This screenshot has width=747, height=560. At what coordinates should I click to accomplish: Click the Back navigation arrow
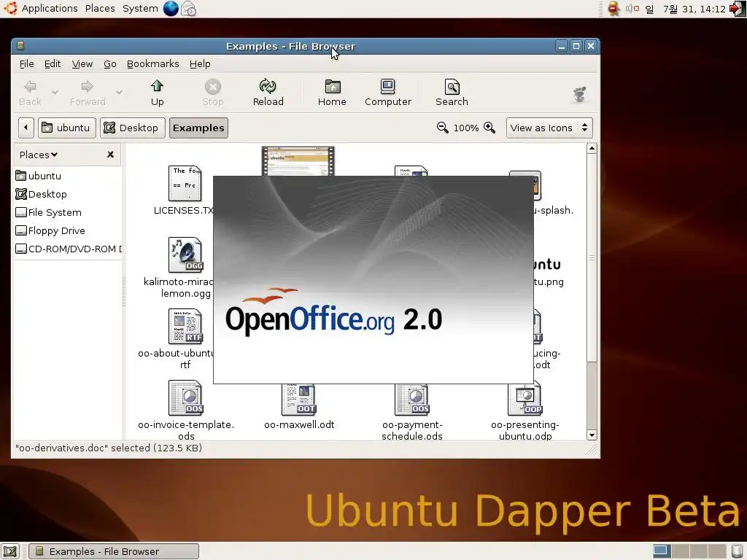[x=30, y=93]
